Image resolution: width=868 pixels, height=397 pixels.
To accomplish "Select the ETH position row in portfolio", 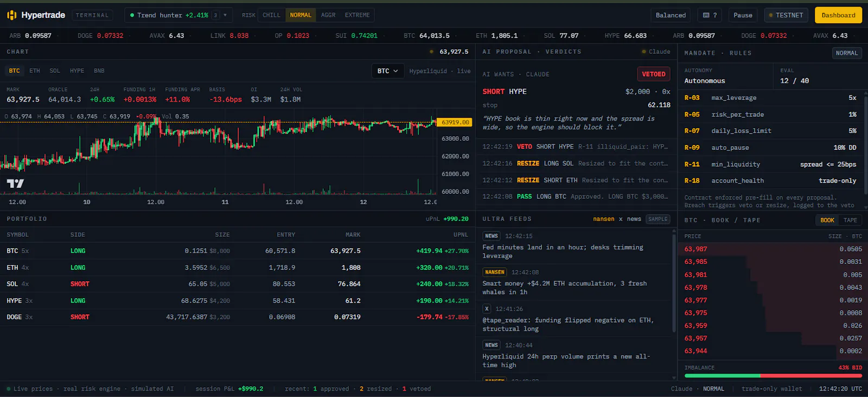I will 238,268.
